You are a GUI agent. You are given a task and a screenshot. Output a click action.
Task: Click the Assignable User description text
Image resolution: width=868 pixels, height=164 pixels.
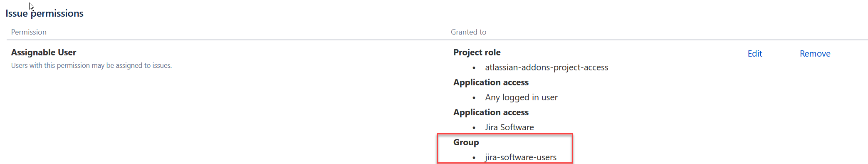(91, 66)
